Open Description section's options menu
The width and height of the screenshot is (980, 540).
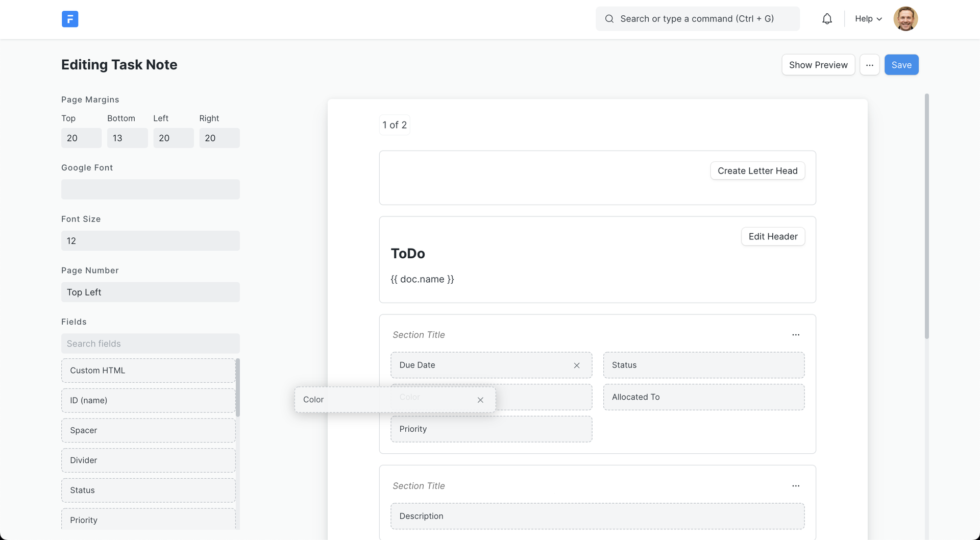796,486
